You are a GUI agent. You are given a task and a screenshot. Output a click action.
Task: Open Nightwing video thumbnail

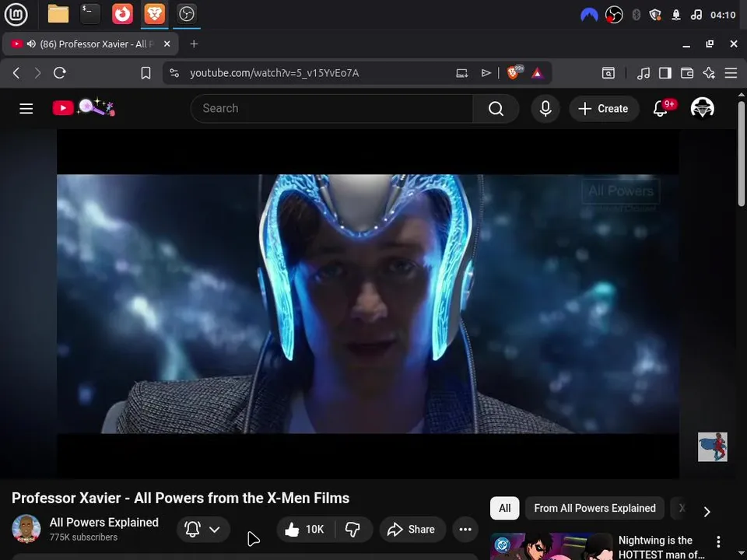(551, 547)
